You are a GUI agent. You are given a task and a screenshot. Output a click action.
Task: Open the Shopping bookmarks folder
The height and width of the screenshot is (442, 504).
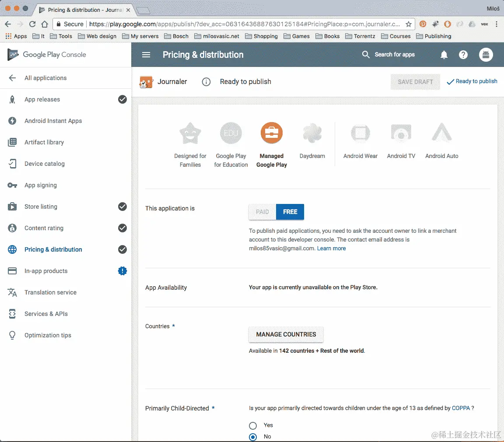pyautogui.click(x=261, y=36)
